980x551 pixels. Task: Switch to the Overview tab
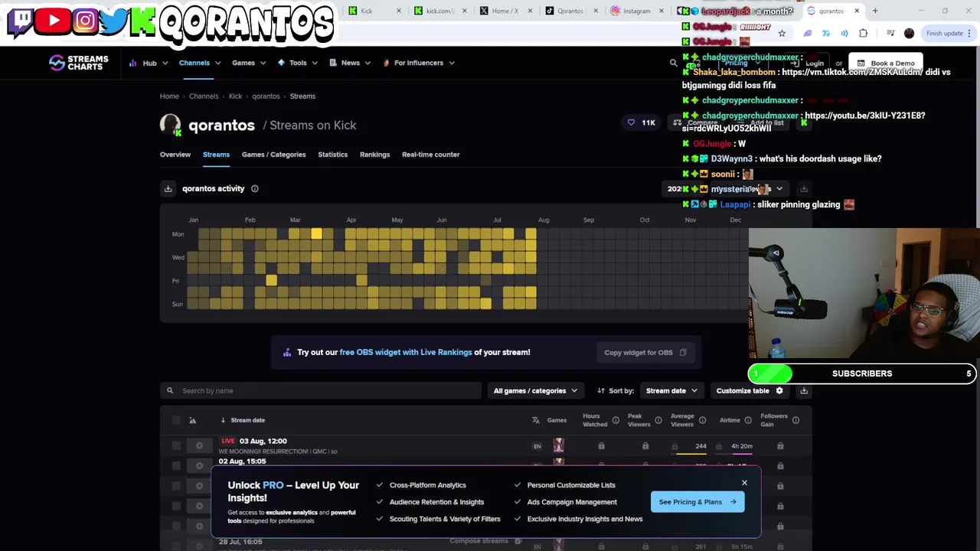175,155
